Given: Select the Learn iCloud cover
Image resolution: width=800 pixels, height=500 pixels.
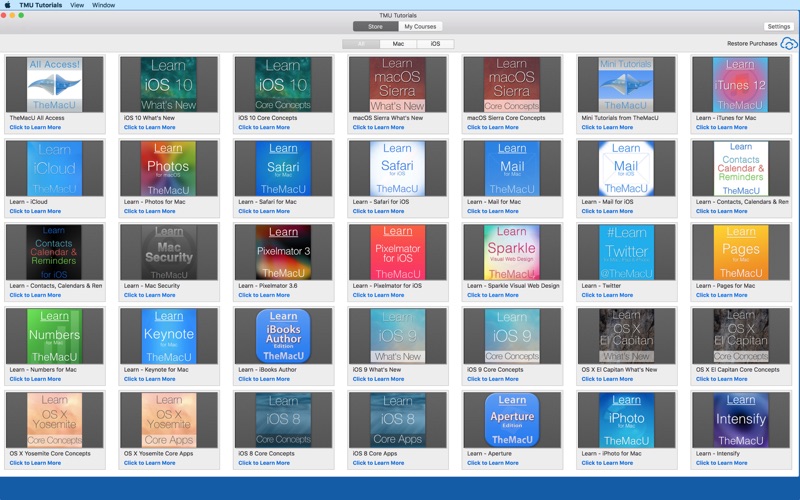Looking at the screenshot, I should 55,168.
